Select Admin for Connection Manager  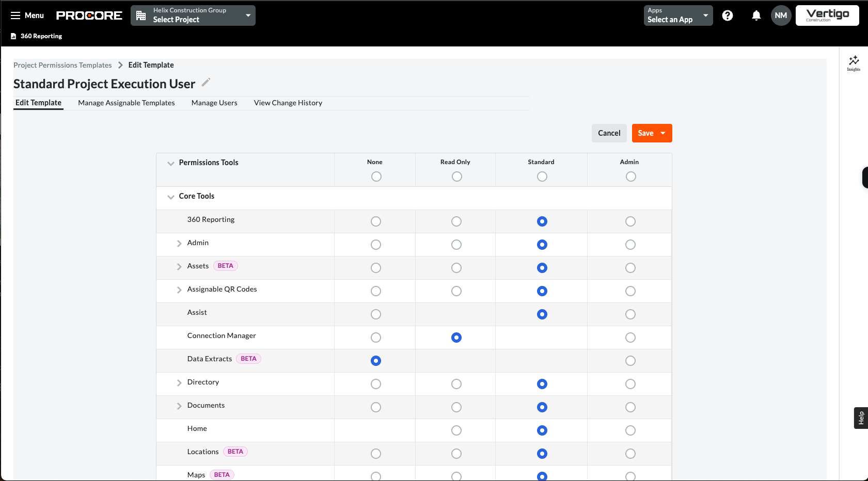tap(630, 338)
